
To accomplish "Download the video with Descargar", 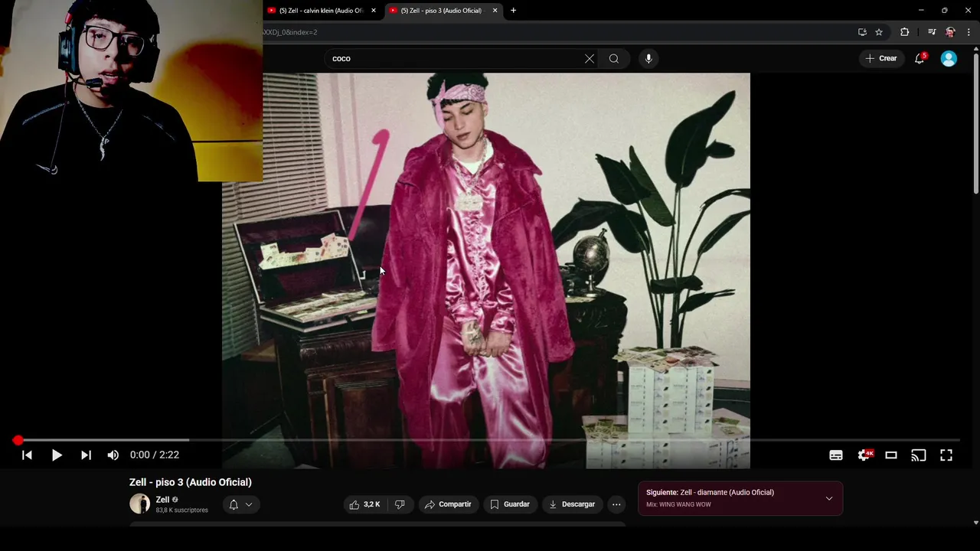I will click(x=572, y=504).
